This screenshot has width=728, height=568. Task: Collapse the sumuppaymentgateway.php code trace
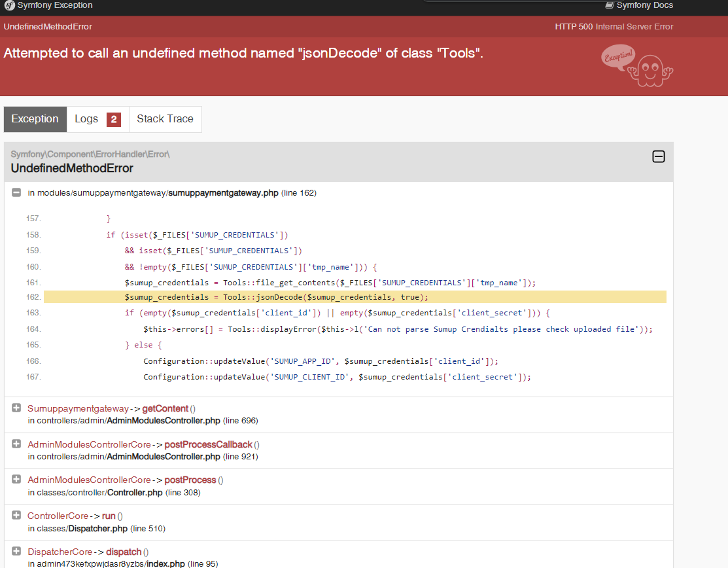click(16, 193)
